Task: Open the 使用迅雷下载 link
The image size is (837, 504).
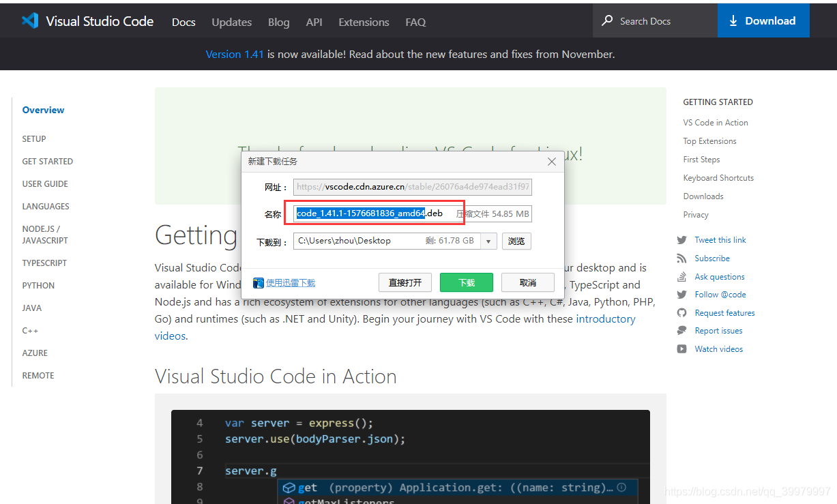Action: 291,283
